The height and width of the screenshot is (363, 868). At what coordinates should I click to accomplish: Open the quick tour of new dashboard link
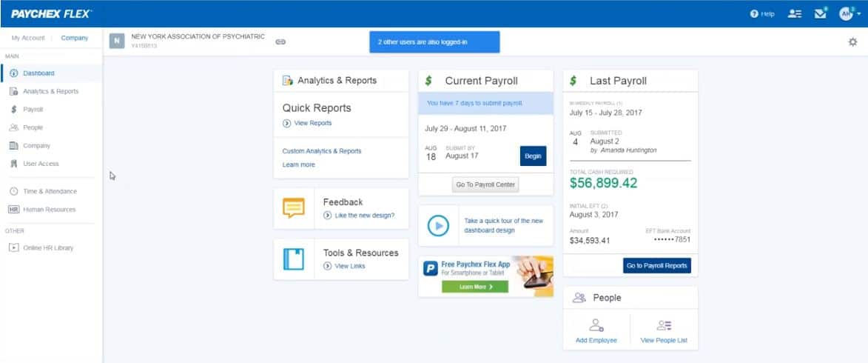tap(504, 225)
